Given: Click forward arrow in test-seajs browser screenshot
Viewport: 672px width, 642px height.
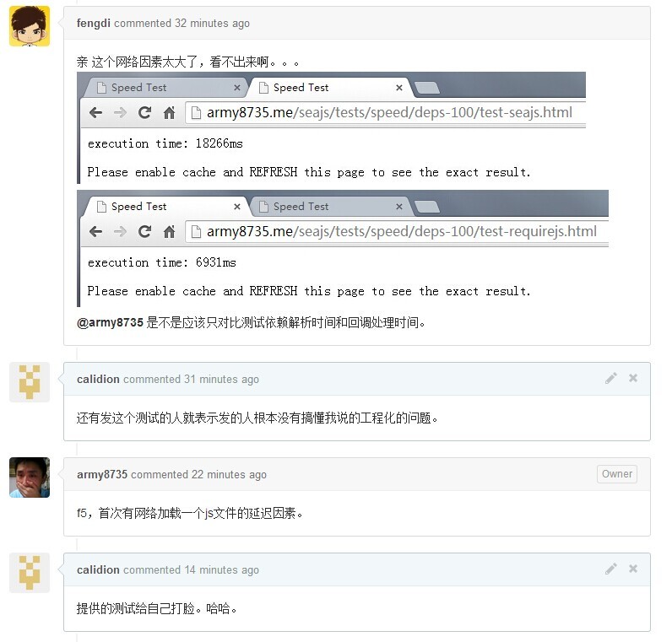Looking at the screenshot, I should 121,113.
